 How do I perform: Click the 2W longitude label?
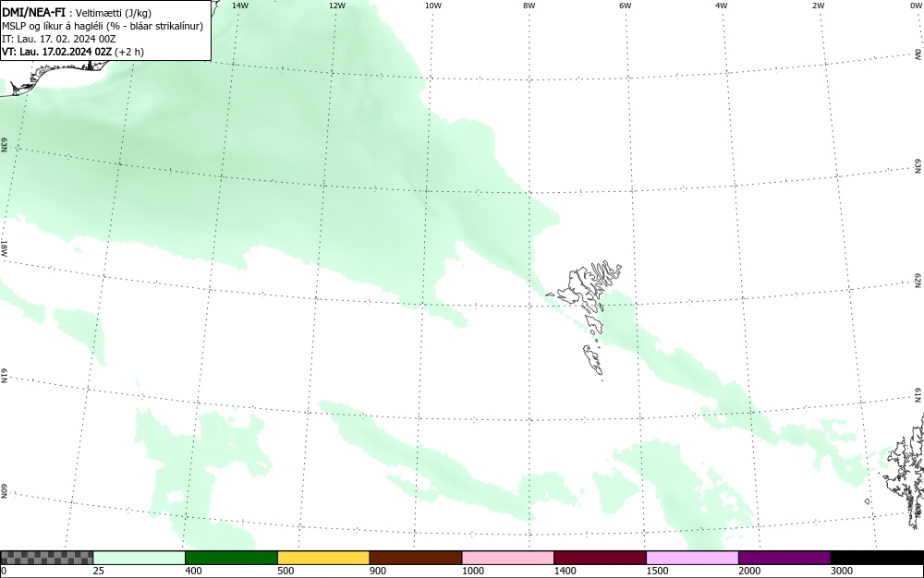(x=818, y=6)
